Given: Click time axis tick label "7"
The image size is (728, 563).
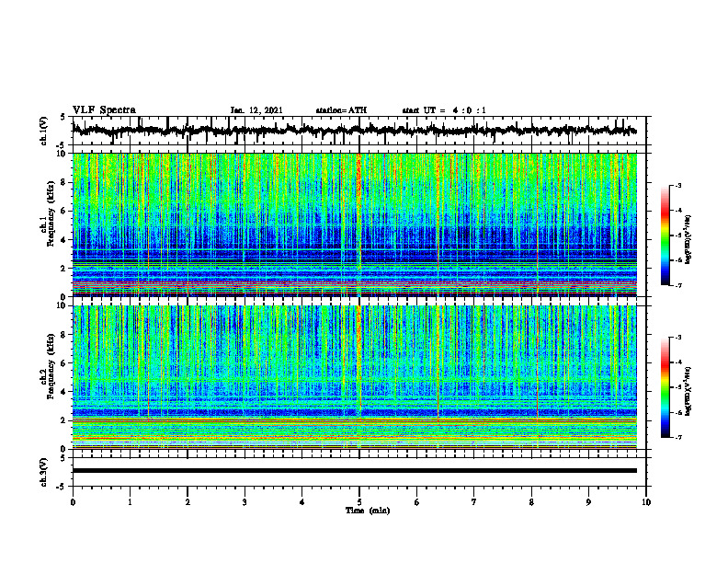Looking at the screenshot, I should click(x=474, y=502).
